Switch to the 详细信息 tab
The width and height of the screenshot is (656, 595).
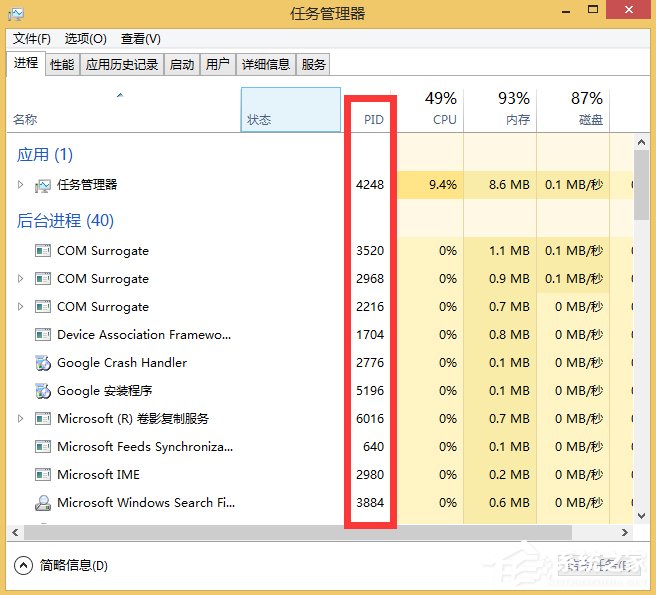(x=266, y=64)
